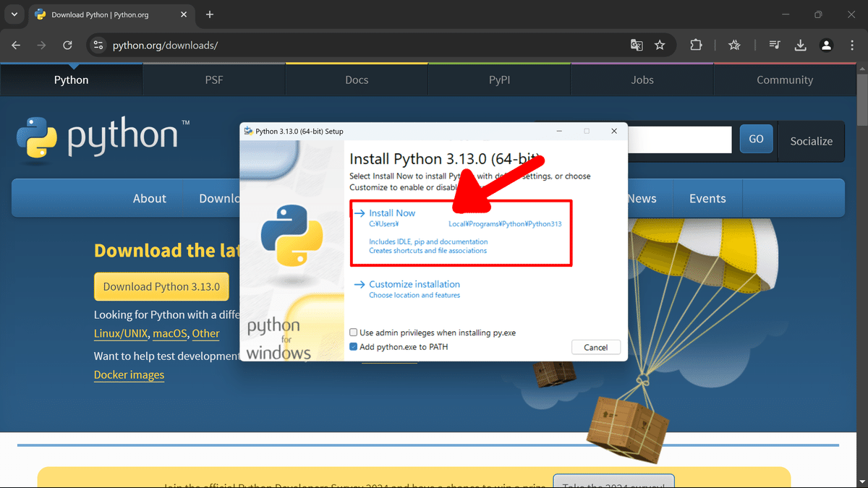This screenshot has height=488, width=868.
Task: Select the Download Python browser tab
Action: pos(112,14)
